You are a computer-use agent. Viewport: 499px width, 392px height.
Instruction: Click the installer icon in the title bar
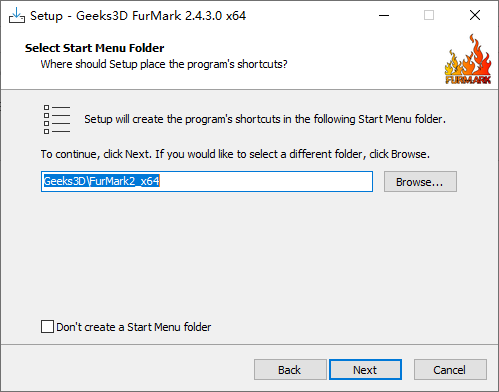pyautogui.click(x=17, y=15)
